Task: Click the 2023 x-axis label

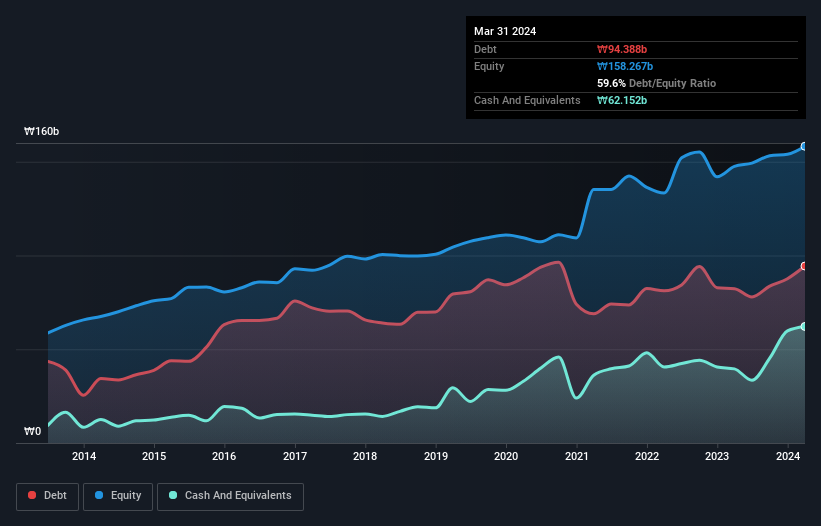Action: (717, 456)
